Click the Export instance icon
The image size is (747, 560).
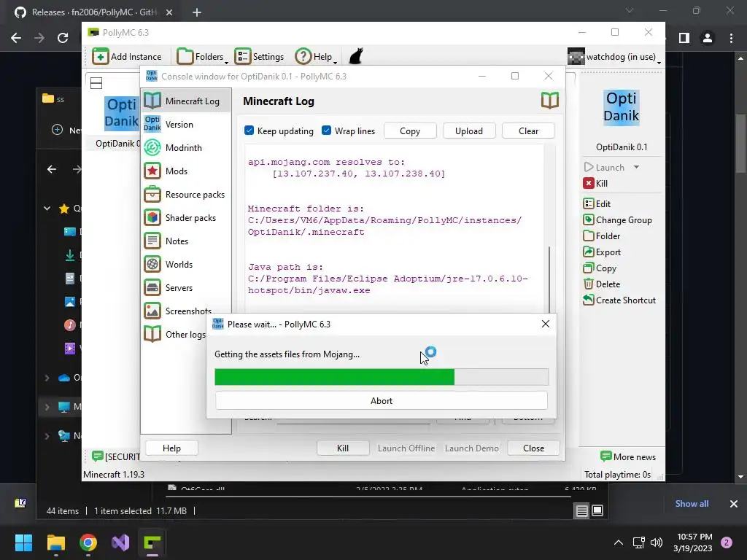click(x=589, y=252)
